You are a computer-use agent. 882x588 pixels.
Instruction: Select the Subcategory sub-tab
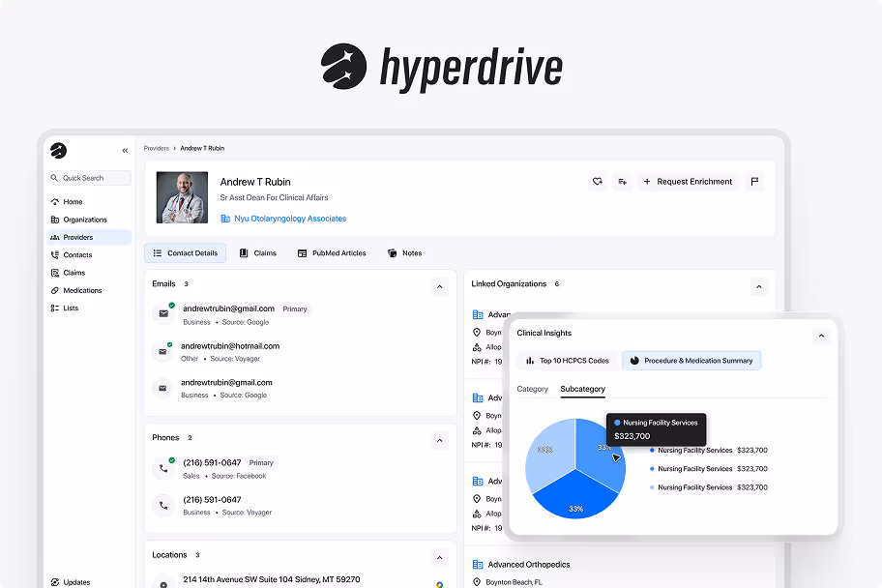[x=583, y=389]
